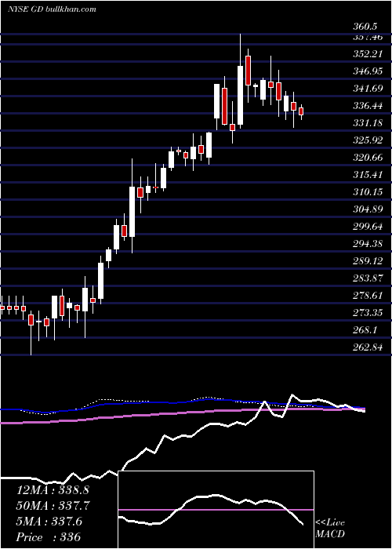Click the 50MA : 337.7 reading
The width and height of the screenshot is (392, 549).
coord(53,506)
